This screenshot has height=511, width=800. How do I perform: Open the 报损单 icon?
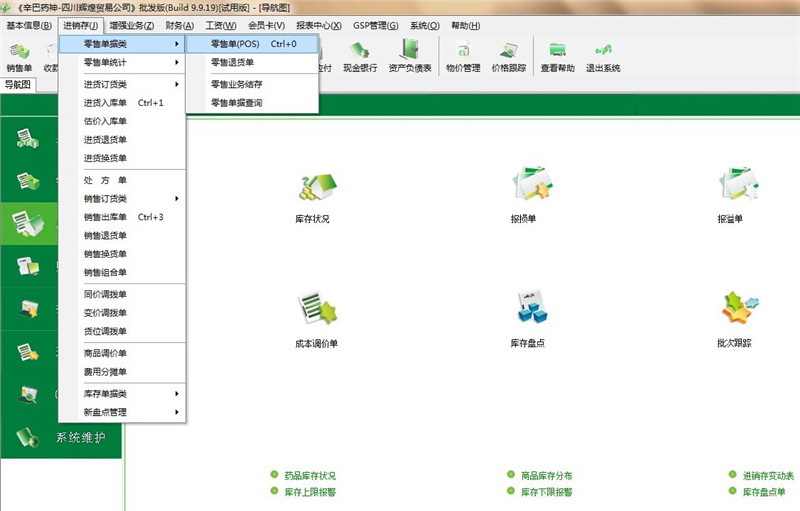(x=533, y=184)
